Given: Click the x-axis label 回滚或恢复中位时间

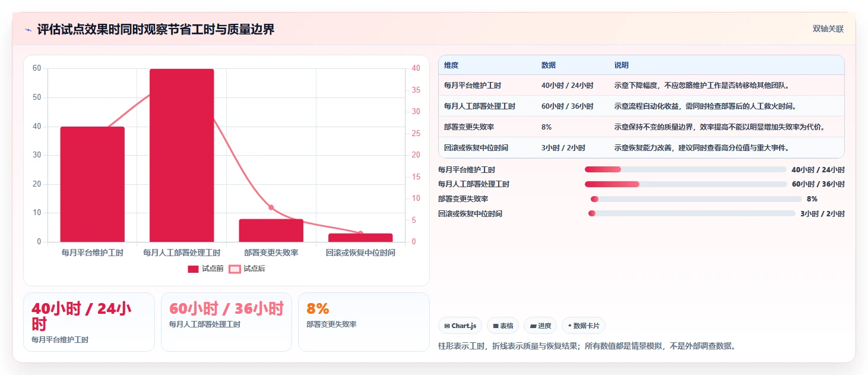Looking at the screenshot, I should coord(360,253).
